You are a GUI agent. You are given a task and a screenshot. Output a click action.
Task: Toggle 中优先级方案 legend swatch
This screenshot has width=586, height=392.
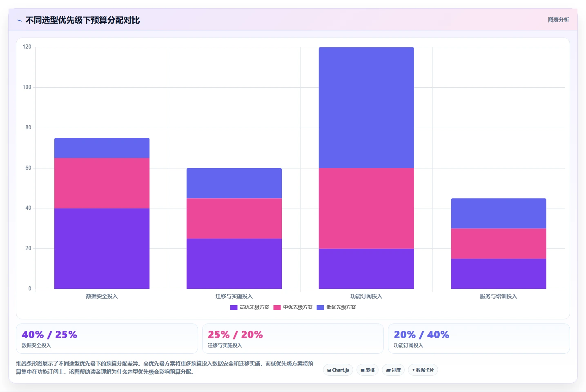[x=277, y=308]
